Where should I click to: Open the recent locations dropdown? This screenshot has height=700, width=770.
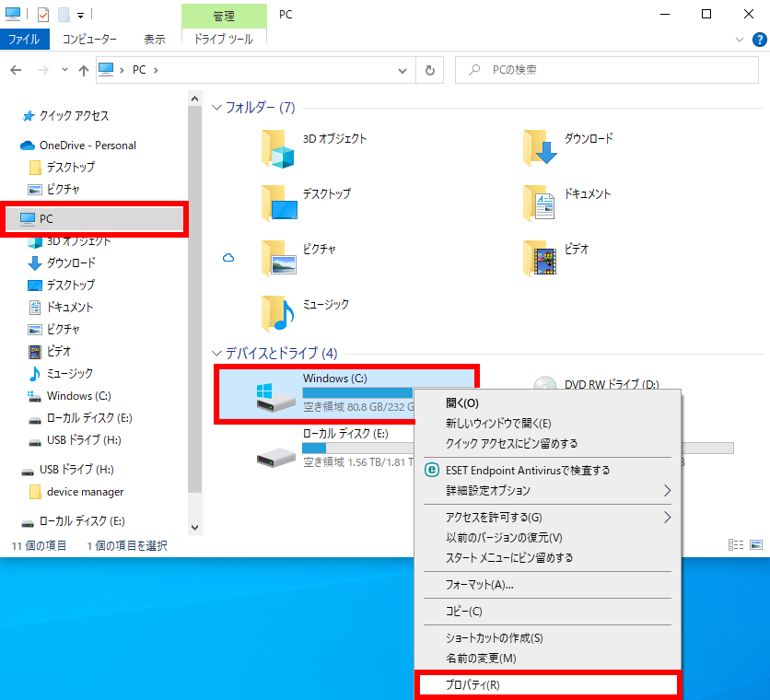tap(64, 70)
